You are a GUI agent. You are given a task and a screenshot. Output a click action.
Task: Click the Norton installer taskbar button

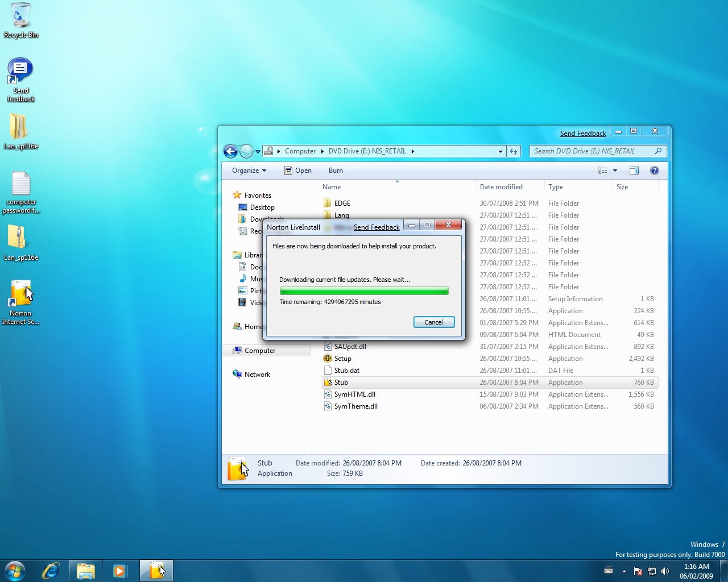pos(156,571)
